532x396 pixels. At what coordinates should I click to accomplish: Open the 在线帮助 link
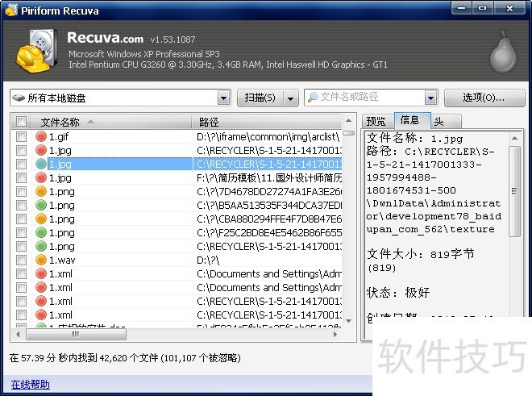[x=30, y=385]
